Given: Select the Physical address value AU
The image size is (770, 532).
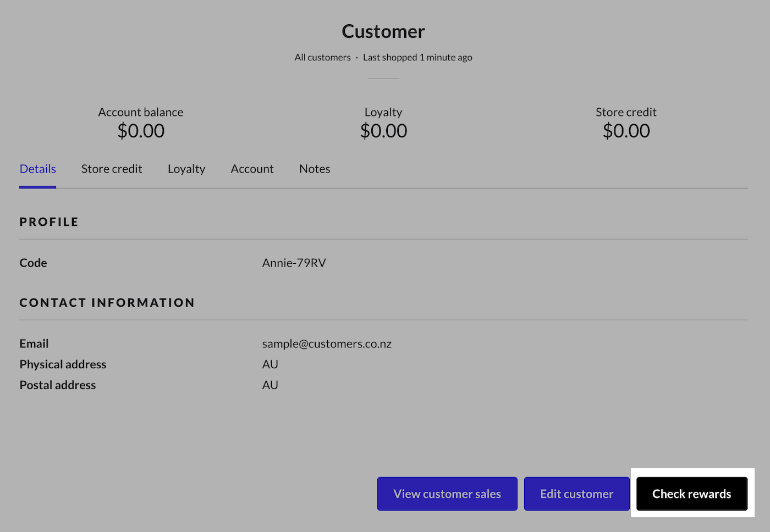Looking at the screenshot, I should pos(269,364).
